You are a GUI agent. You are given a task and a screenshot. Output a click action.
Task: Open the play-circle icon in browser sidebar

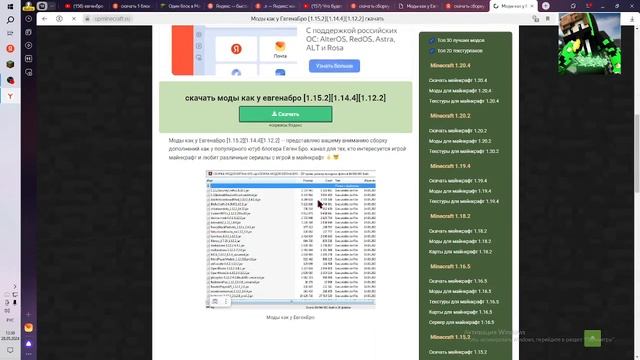point(29,45)
